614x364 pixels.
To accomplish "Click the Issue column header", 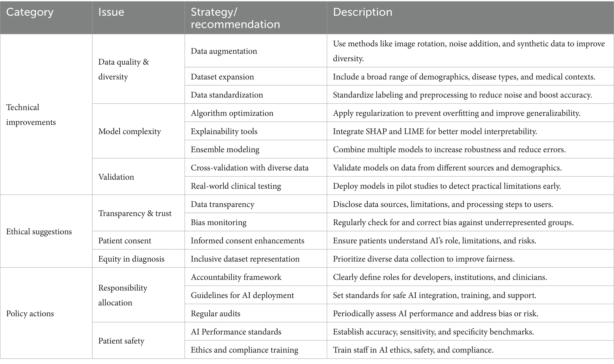I will click(111, 12).
